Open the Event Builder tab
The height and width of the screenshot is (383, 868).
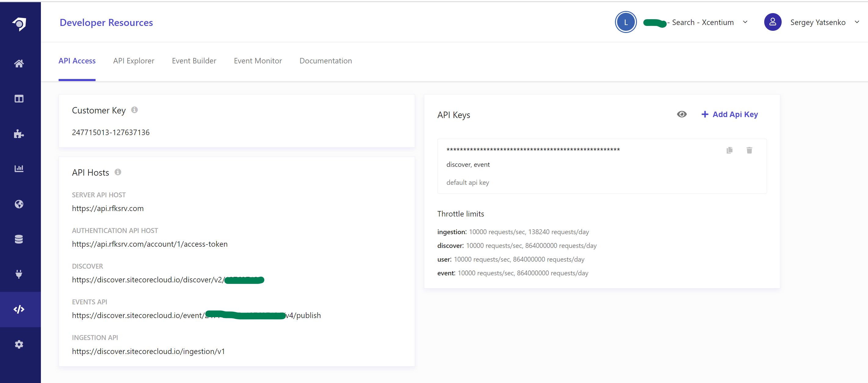[x=194, y=61]
